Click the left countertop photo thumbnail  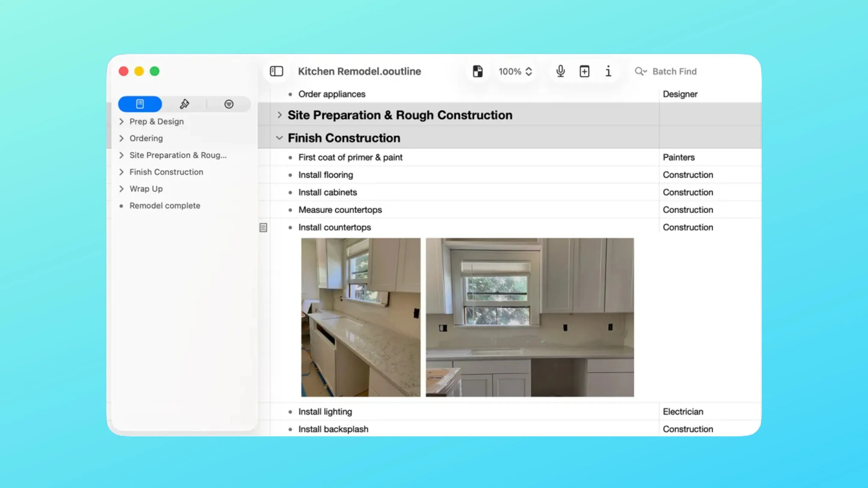[360, 317]
